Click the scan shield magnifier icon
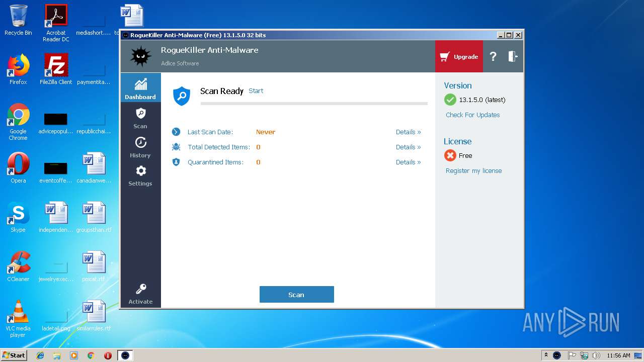This screenshot has height=362, width=644. point(182,96)
